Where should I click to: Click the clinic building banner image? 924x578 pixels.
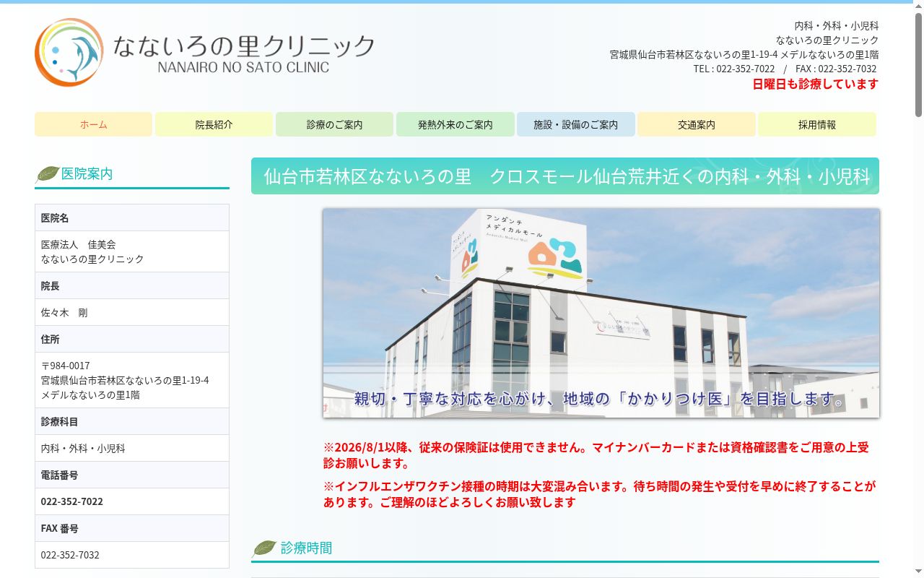[x=601, y=313]
